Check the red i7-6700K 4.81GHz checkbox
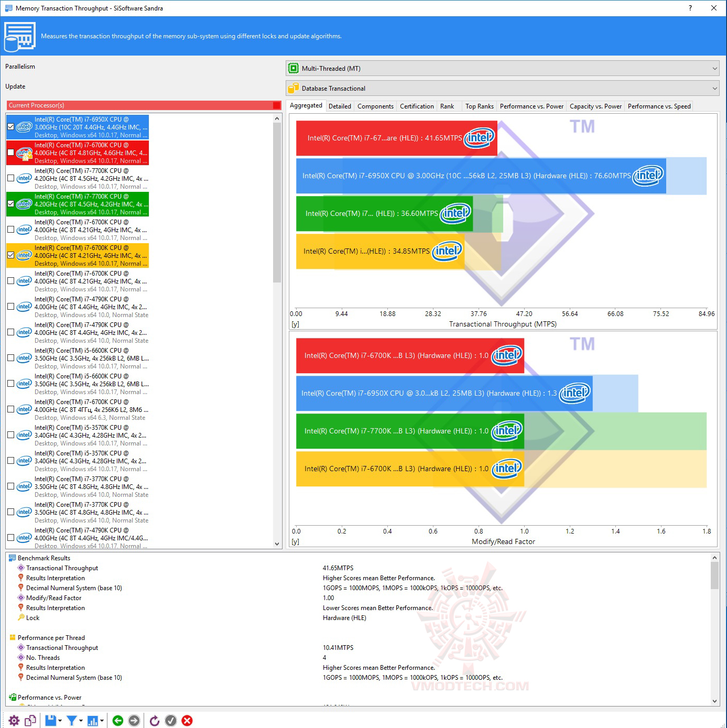The image size is (727, 728). coord(11,153)
